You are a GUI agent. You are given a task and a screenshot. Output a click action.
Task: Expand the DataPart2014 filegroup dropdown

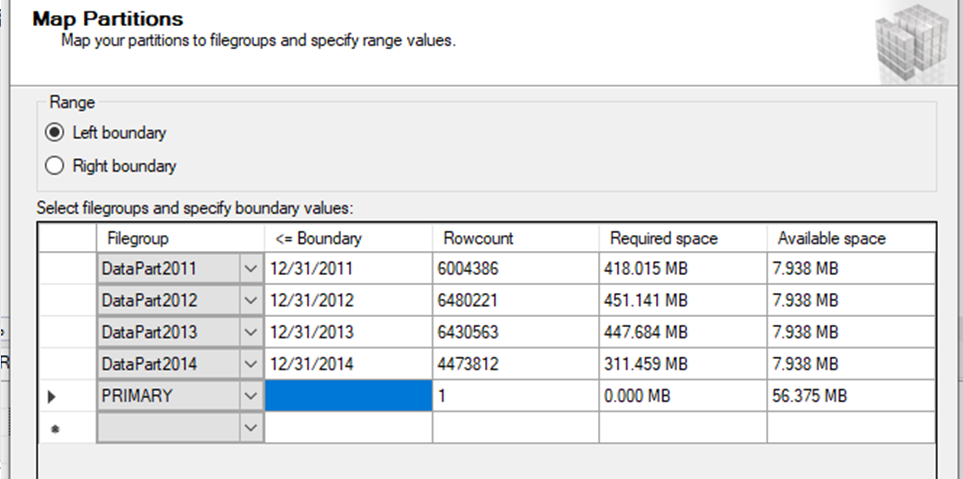pos(250,364)
